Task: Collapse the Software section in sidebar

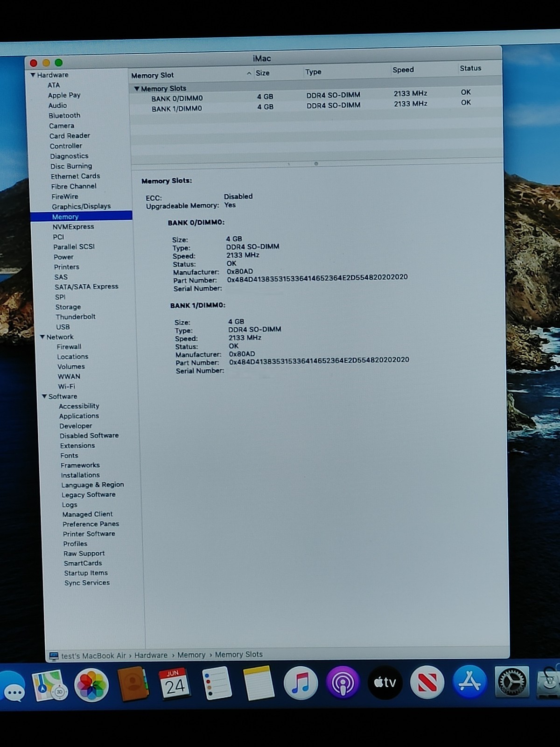Action: pyautogui.click(x=44, y=396)
